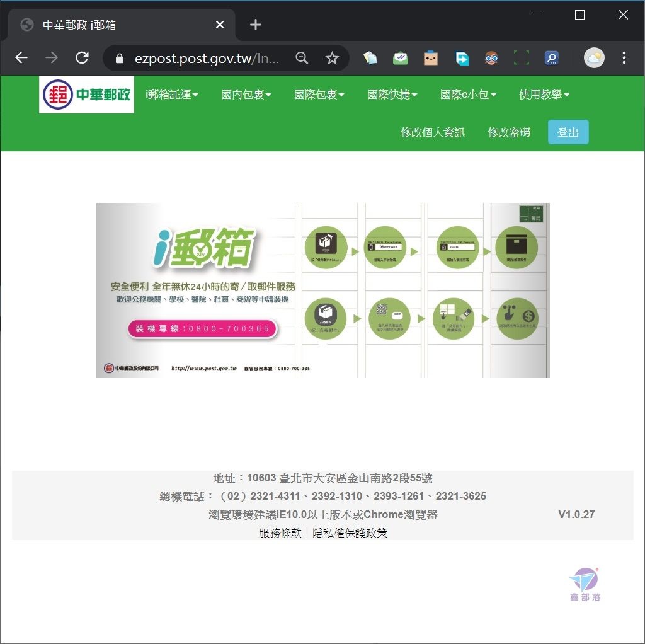Select the 中華郵政 i郵箱 browser tab

click(122, 25)
